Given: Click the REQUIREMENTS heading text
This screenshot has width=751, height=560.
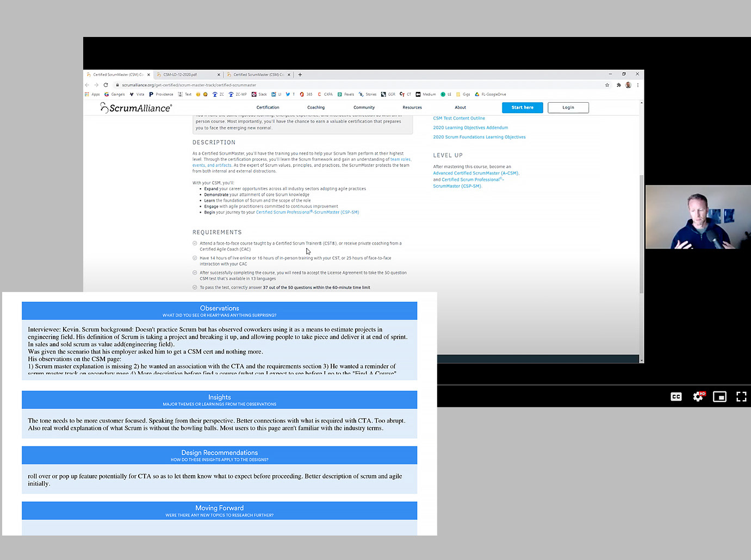Looking at the screenshot, I should coord(217,232).
